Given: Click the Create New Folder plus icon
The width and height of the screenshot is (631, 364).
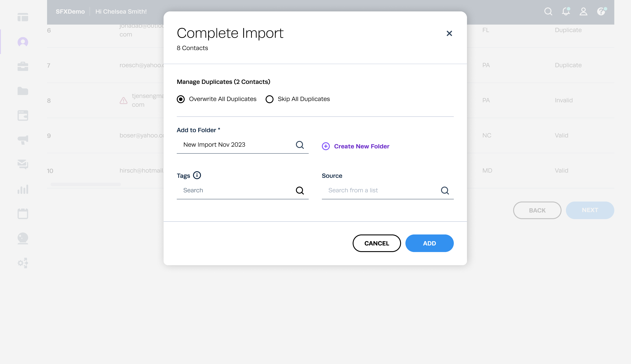Looking at the screenshot, I should tap(326, 146).
